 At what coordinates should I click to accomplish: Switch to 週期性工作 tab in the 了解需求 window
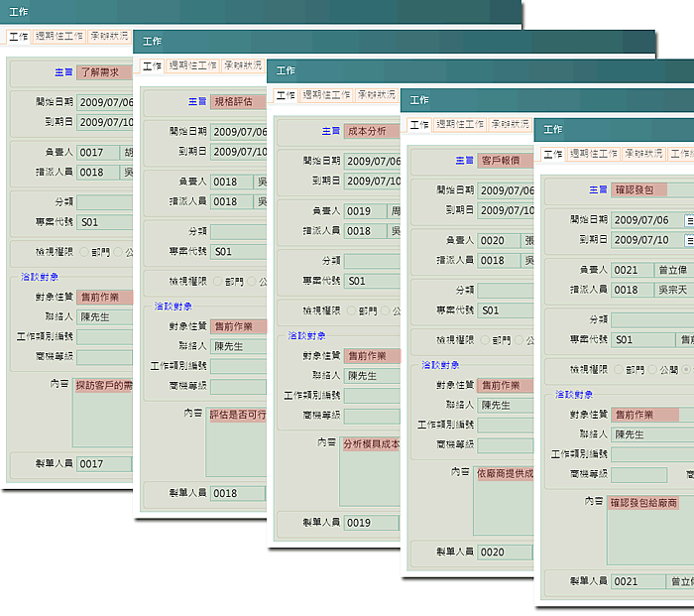click(59, 36)
